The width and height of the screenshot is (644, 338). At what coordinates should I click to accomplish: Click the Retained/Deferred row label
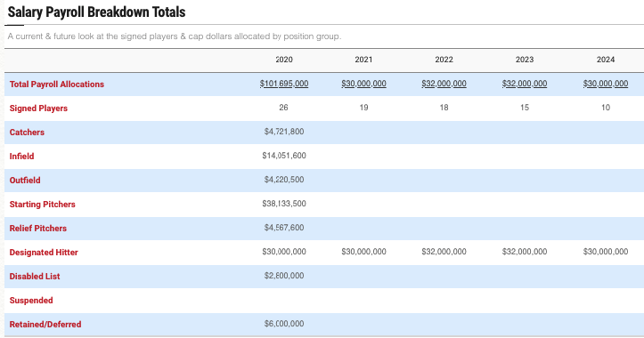pyautogui.click(x=45, y=324)
